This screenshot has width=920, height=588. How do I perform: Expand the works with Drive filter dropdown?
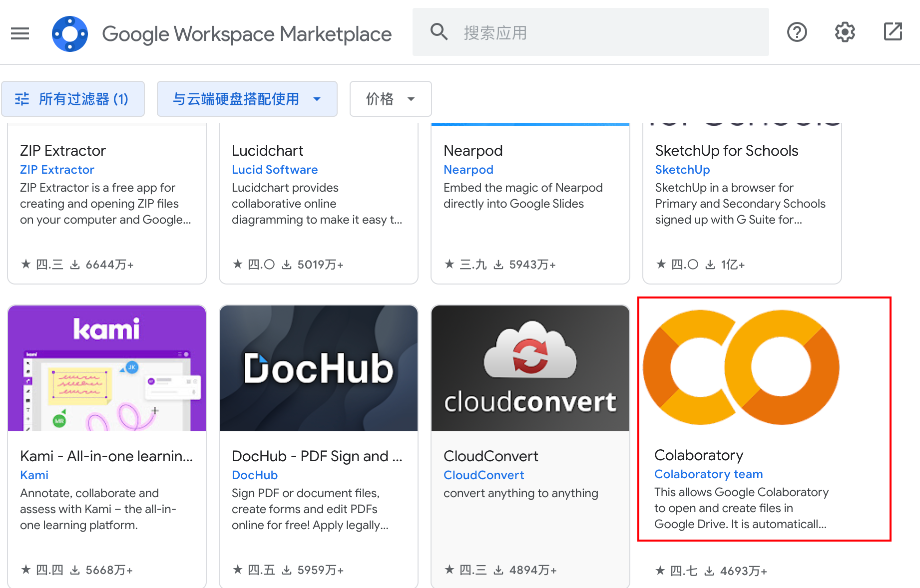247,99
